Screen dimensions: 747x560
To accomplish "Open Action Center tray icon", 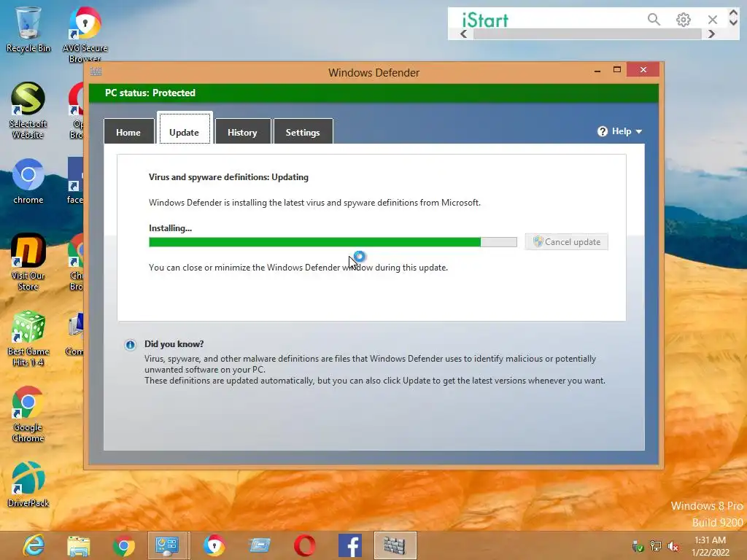I will (x=638, y=546).
